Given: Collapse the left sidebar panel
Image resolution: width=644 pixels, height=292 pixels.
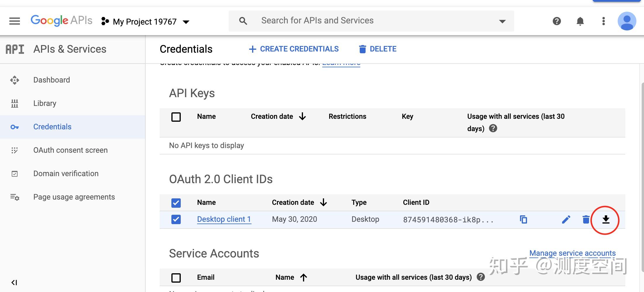Looking at the screenshot, I should (x=14, y=282).
